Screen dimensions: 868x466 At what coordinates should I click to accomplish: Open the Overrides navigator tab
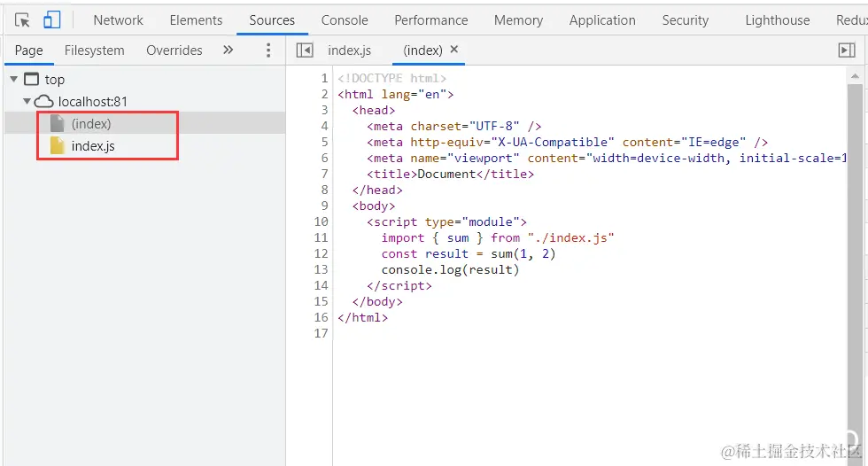coord(174,50)
